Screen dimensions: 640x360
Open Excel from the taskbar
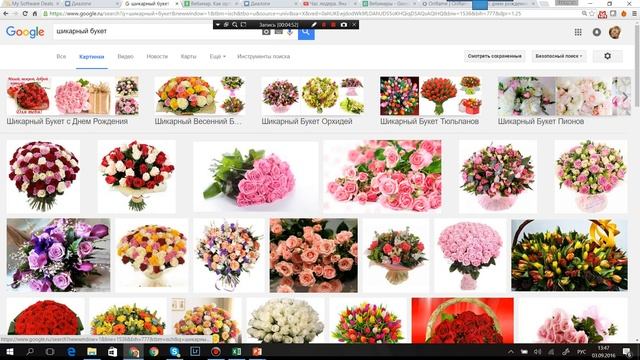coord(236,351)
